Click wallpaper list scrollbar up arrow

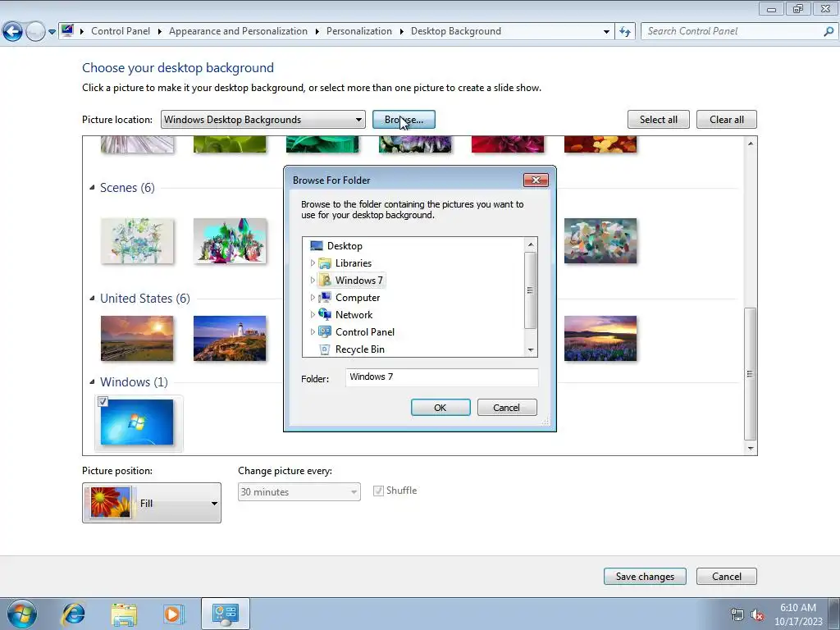[751, 144]
